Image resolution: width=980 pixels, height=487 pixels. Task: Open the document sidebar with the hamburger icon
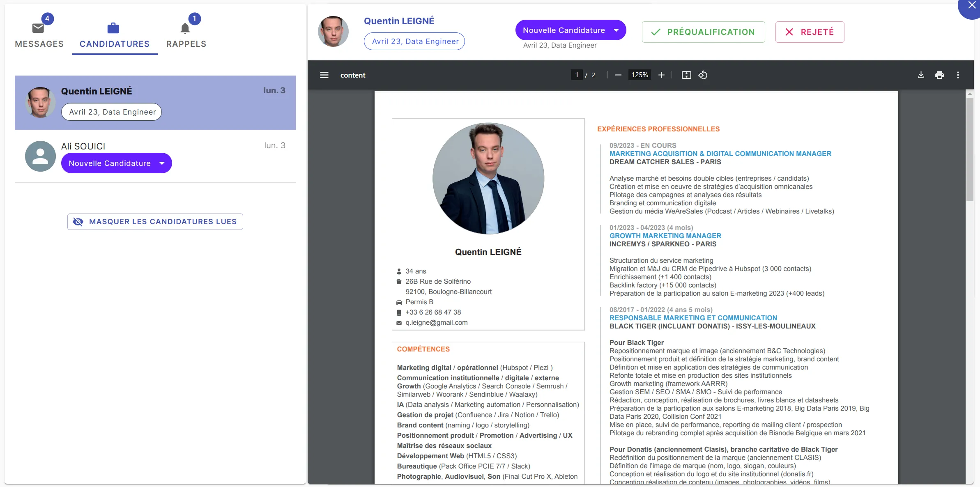click(x=324, y=75)
